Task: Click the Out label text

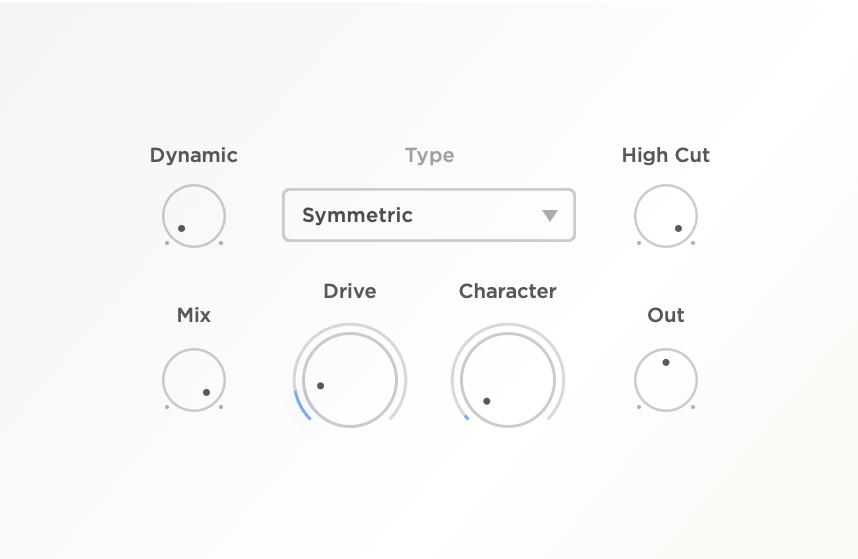Action: 666,315
